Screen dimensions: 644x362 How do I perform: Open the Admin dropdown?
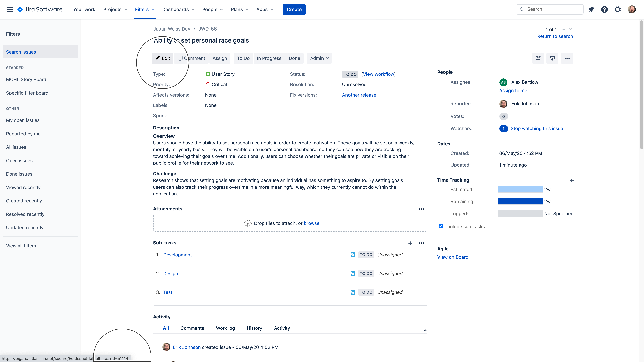319,58
